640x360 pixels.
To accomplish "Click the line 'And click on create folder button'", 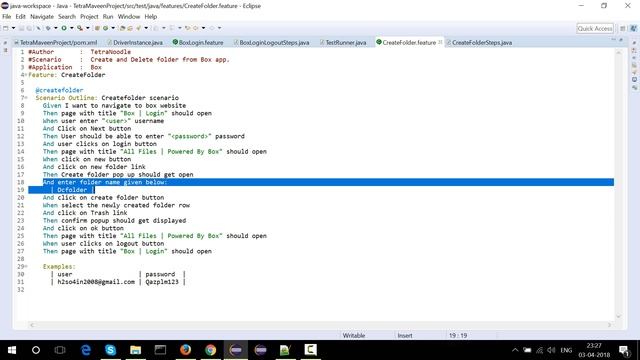I will [103, 198].
